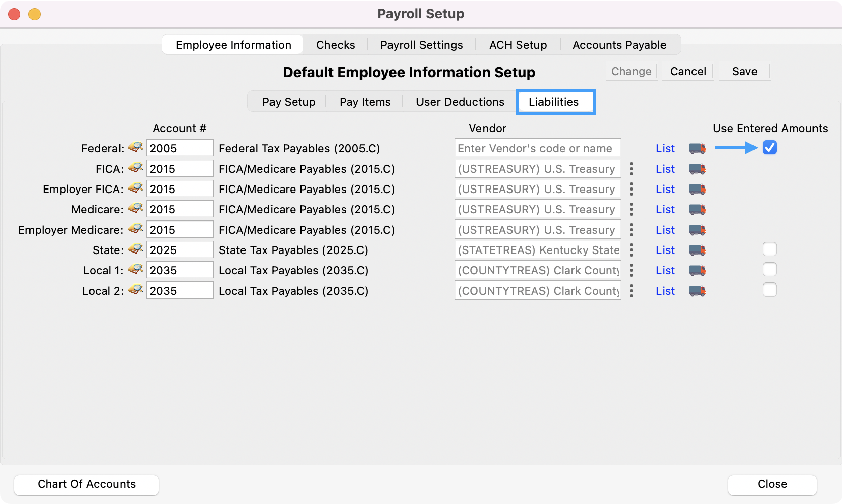Enable Use Entered Amounts for State
The width and height of the screenshot is (843, 504).
pos(769,249)
